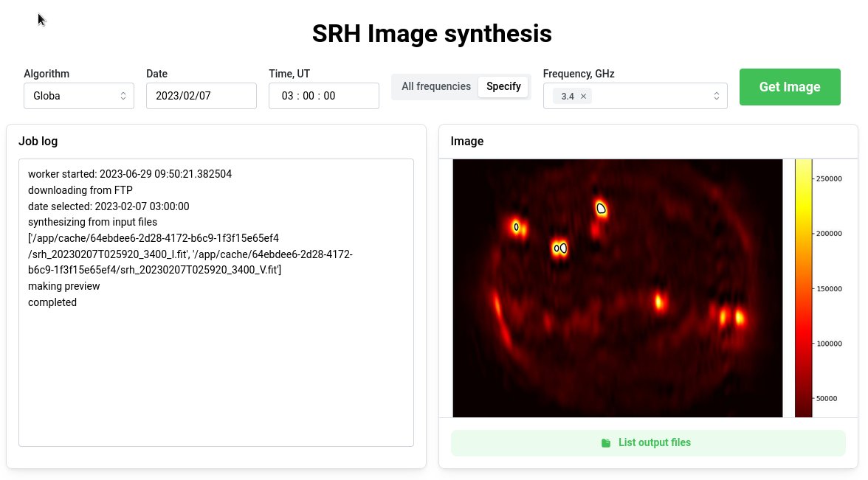Click the 200000 colorbar tick label
The height and width of the screenshot is (480, 868).
click(x=829, y=233)
